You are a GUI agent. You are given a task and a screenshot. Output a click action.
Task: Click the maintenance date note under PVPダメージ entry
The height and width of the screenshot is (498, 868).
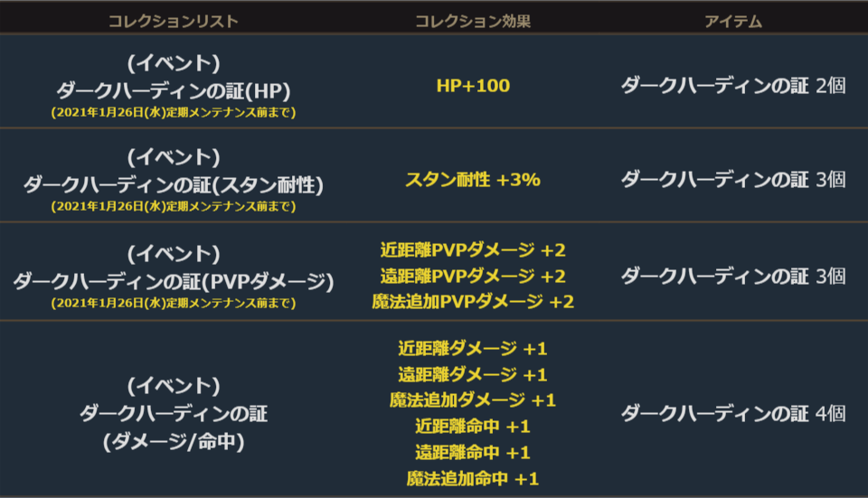click(173, 302)
